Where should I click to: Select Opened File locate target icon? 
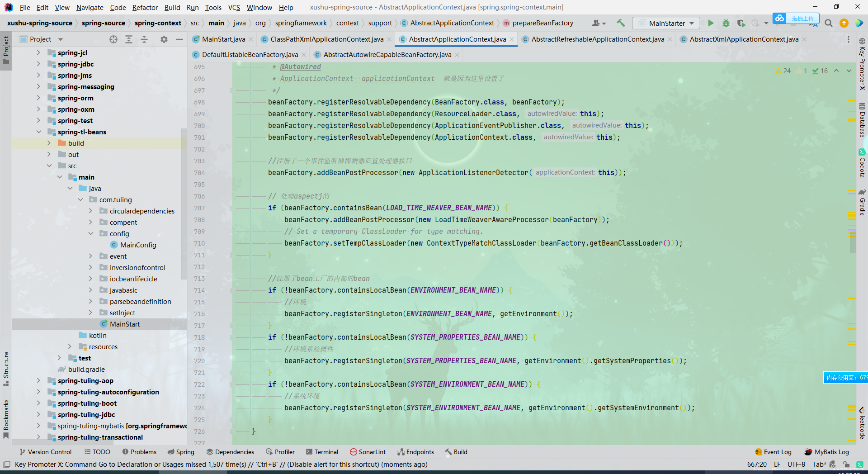click(x=113, y=39)
